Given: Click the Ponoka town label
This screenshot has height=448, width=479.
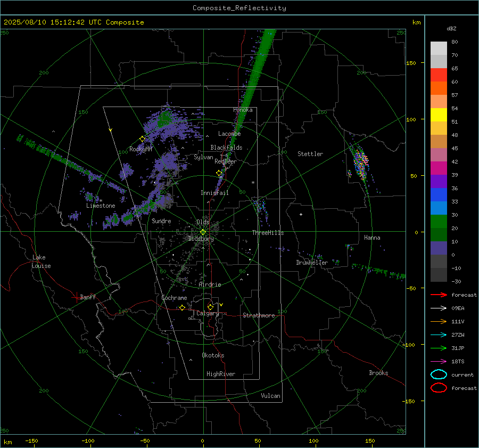Looking at the screenshot, I should click(243, 110).
